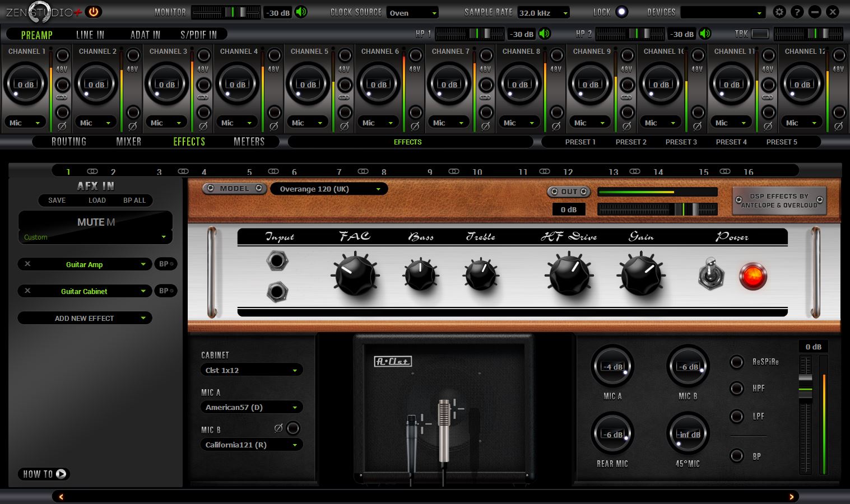Open the amp Model dropdown Overange 120 (UK)
Image resolution: width=850 pixels, height=504 pixels.
coord(329,189)
